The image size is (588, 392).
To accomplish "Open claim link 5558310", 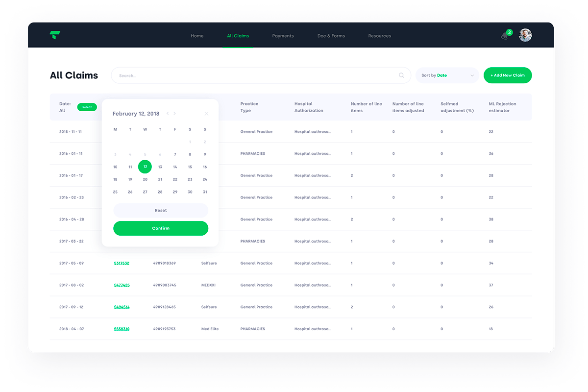I will coord(122,329).
